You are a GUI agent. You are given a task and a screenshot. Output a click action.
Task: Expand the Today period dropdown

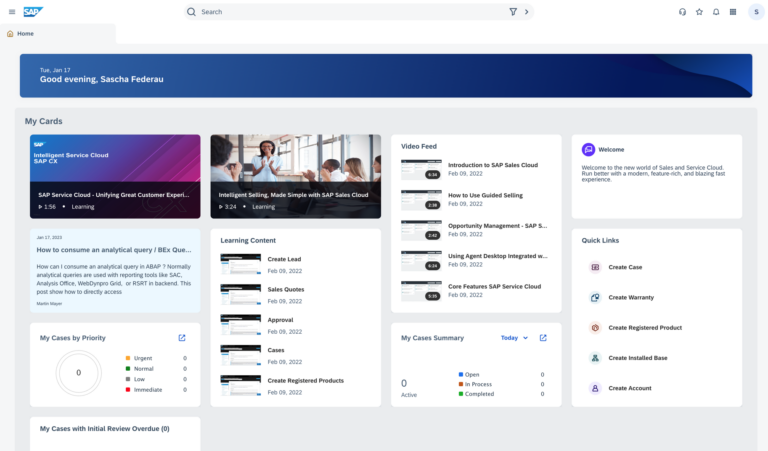[514, 338]
